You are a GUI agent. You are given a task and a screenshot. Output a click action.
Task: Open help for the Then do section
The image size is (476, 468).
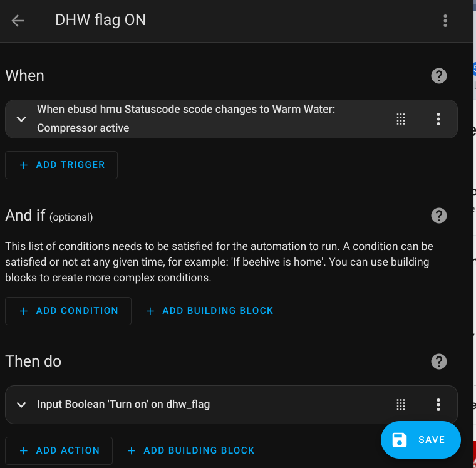pos(439,361)
